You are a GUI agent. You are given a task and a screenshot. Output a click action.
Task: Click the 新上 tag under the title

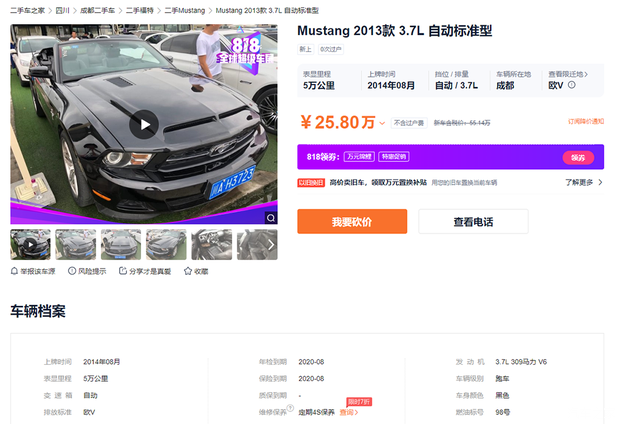305,49
